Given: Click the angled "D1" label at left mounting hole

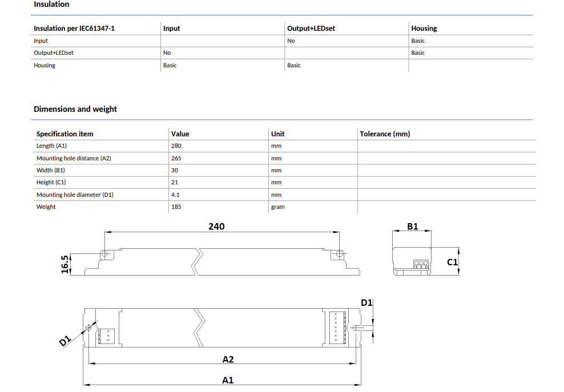Looking at the screenshot, I should point(65,341).
